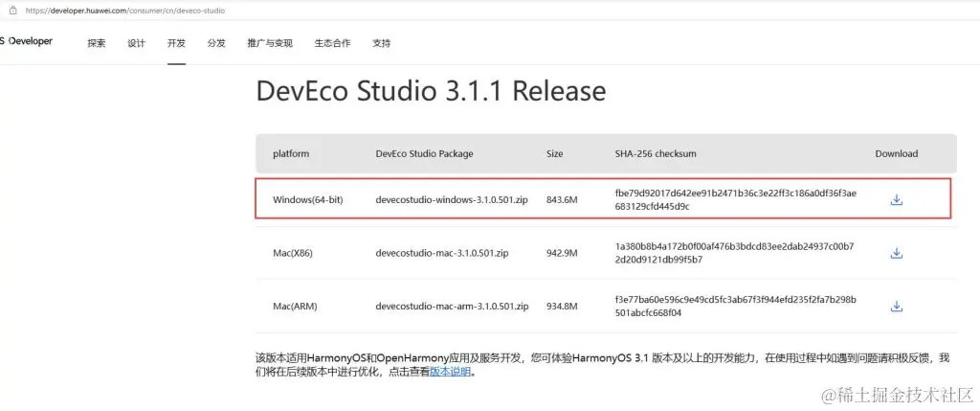The height and width of the screenshot is (411, 980).
Task: Open the 分发 menu
Action: click(216, 43)
